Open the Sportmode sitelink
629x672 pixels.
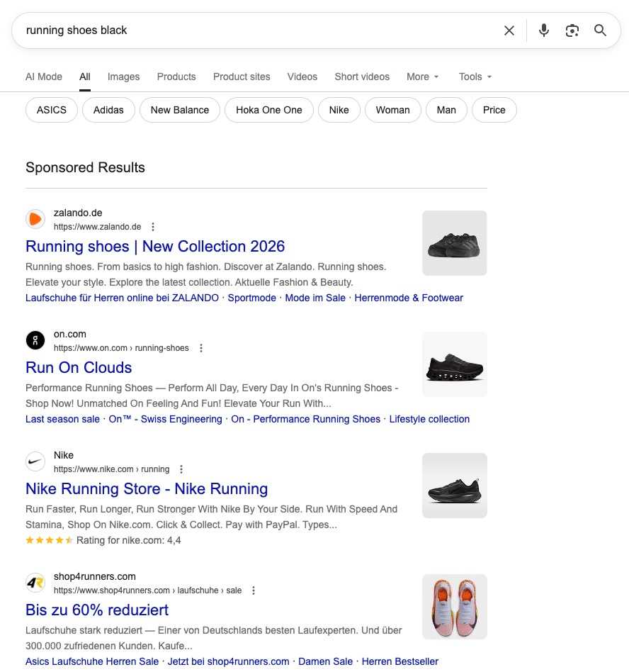click(x=251, y=298)
